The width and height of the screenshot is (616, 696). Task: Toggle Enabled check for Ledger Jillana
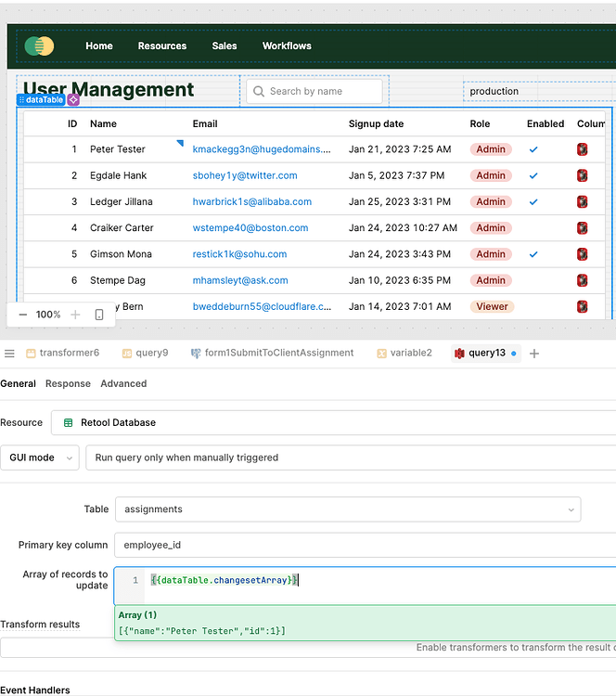(533, 202)
